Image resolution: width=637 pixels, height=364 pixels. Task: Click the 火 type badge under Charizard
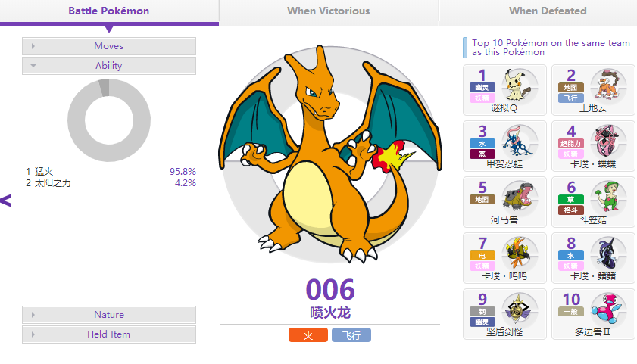point(308,335)
